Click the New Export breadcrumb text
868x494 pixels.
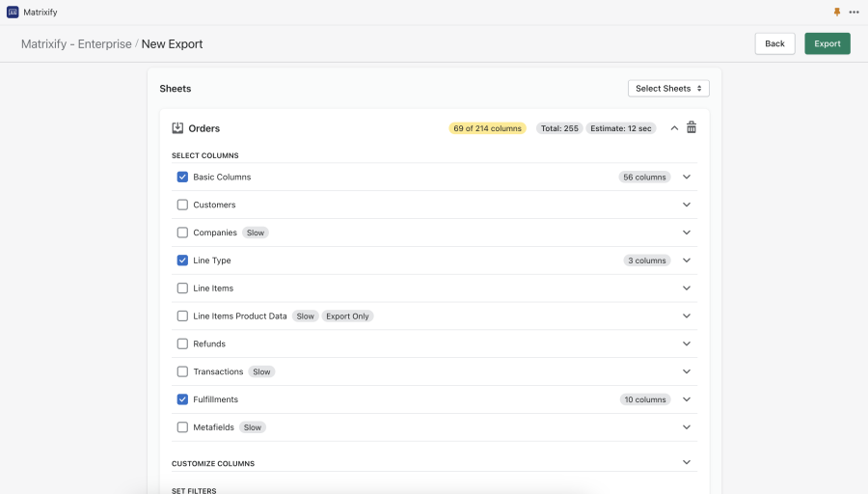(173, 43)
